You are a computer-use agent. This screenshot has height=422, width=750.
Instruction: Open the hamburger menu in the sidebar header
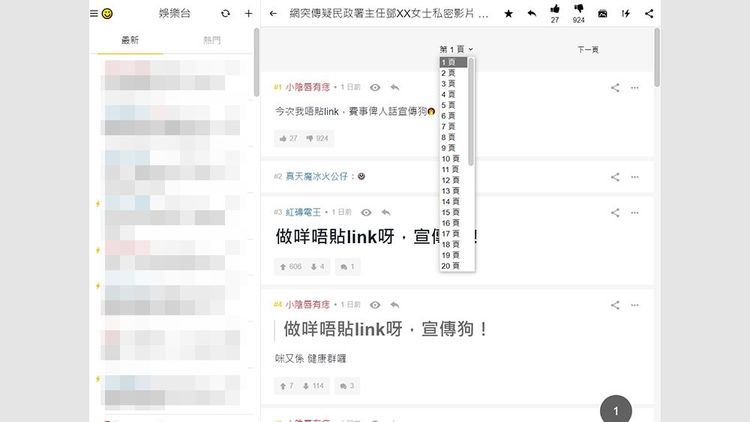tap(94, 14)
